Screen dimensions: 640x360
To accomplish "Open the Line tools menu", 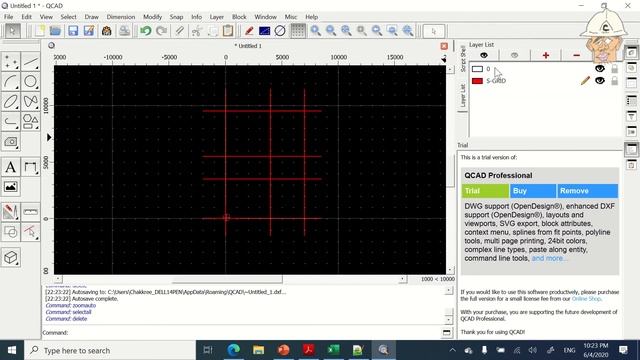I will pyautogui.click(x=31, y=62).
